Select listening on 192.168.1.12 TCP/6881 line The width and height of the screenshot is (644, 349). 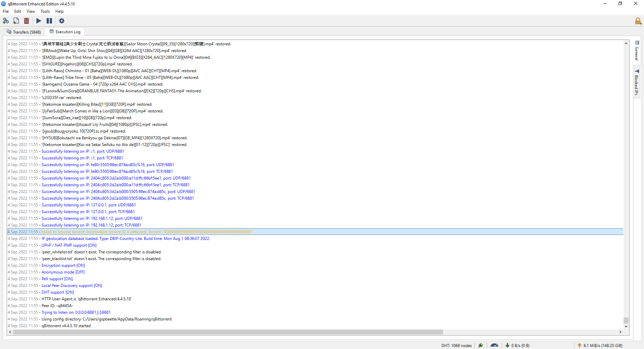coord(315,225)
